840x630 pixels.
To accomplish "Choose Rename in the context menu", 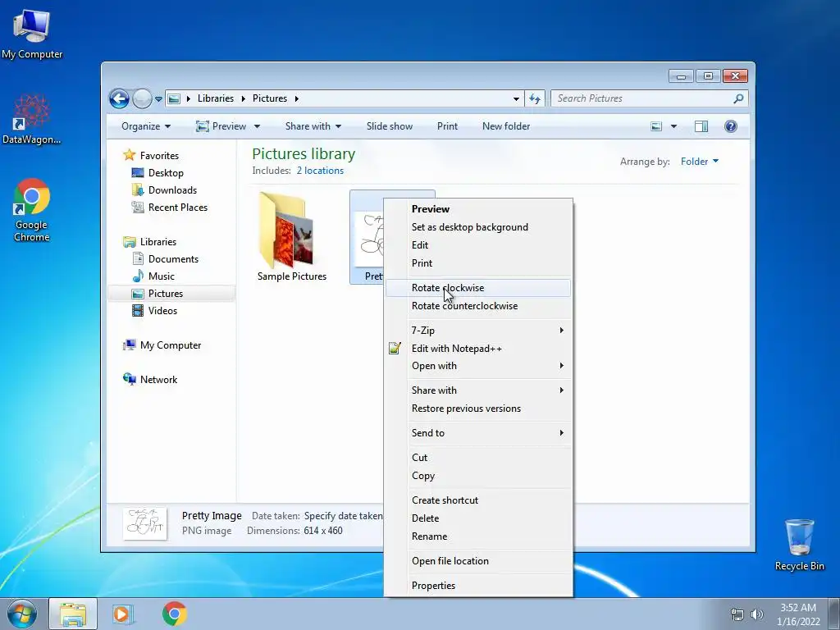I will 478,536.
